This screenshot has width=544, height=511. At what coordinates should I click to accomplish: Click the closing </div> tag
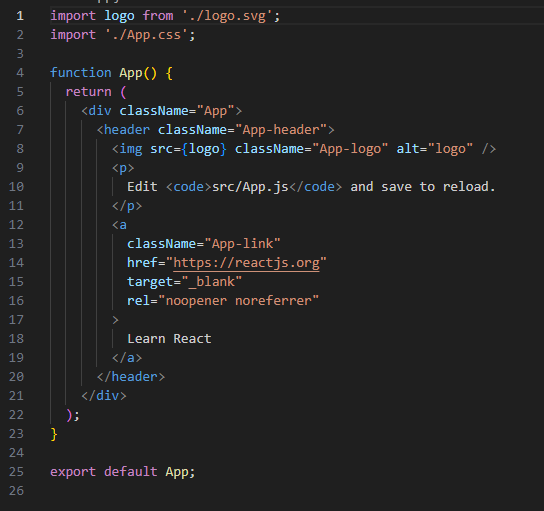tap(104, 396)
